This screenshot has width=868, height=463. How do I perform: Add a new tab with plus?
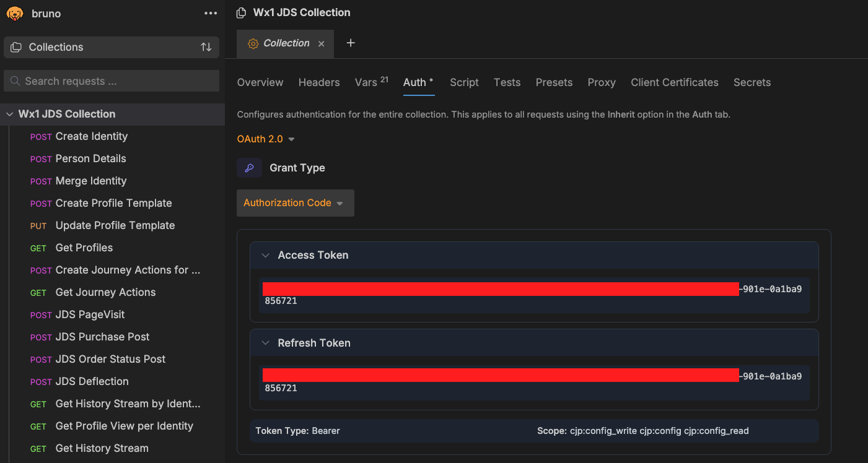tap(351, 43)
